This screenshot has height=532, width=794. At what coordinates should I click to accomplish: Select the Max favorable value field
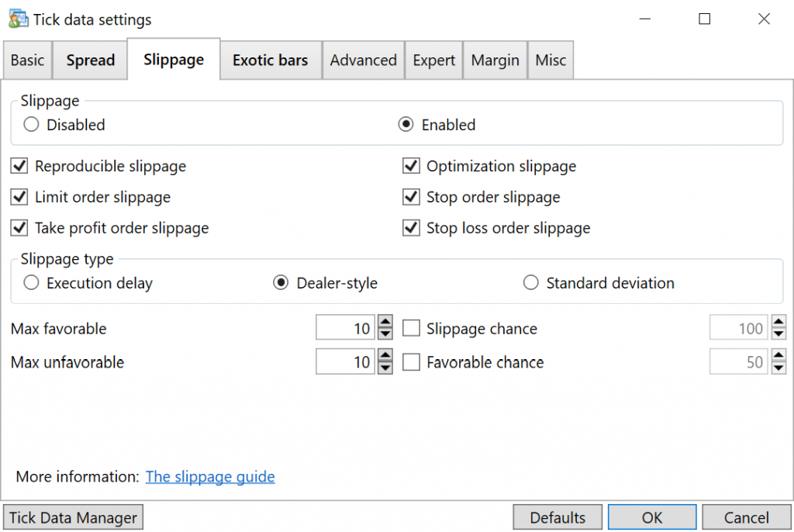click(345, 327)
